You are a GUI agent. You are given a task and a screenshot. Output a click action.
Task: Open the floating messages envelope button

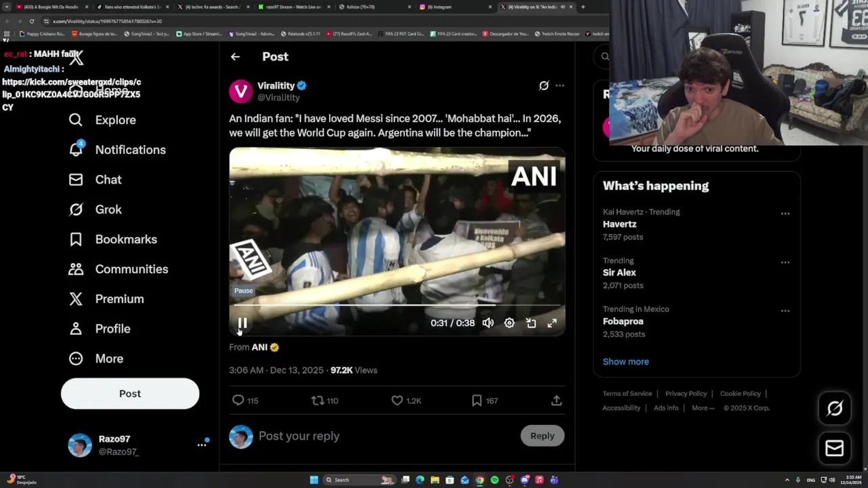pyautogui.click(x=835, y=448)
